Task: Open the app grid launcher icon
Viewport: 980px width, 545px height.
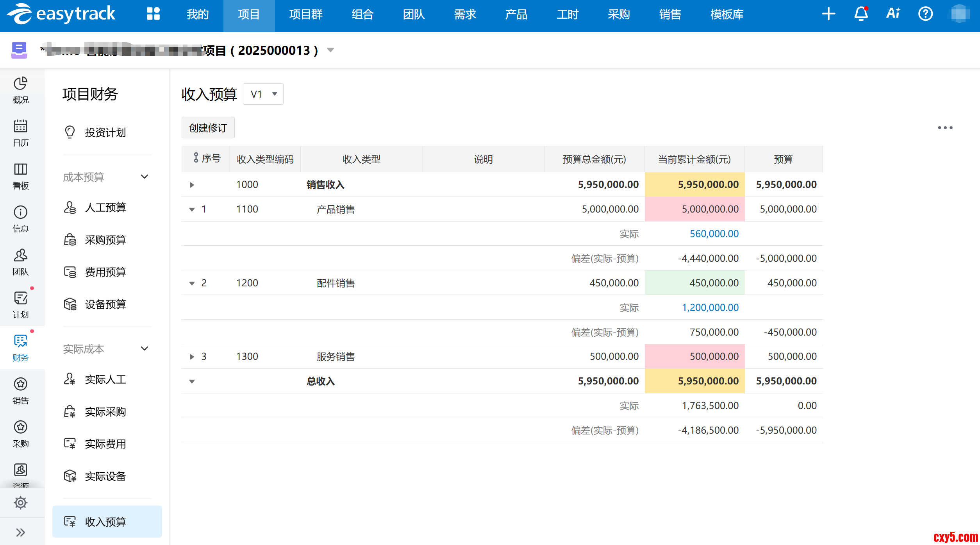Action: tap(153, 14)
